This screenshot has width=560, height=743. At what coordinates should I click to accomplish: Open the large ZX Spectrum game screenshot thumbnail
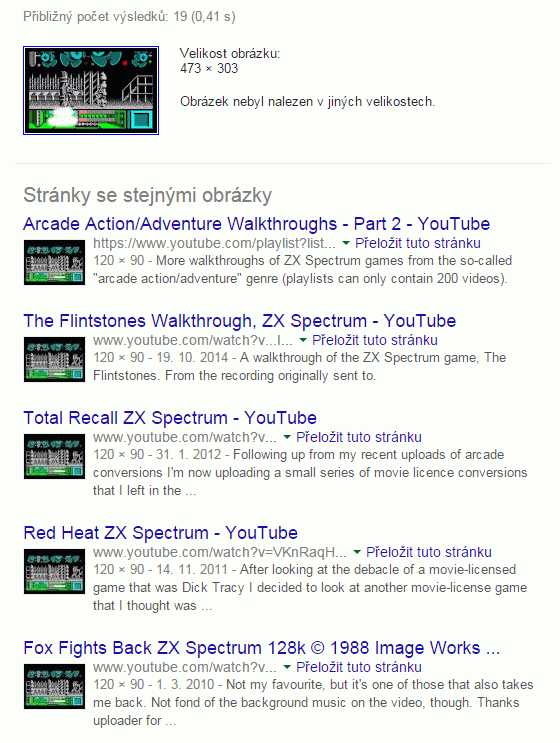click(x=91, y=91)
